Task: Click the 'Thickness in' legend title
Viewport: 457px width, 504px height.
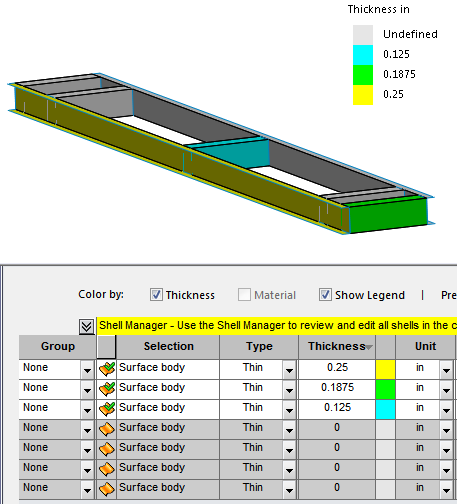Action: 379,9
